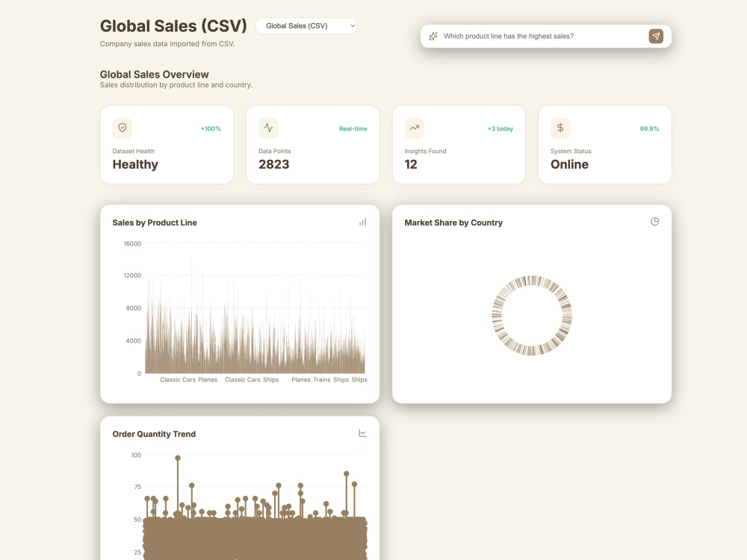This screenshot has height=560, width=747.
Task: Click the highest data point in Order Quantity Trend
Action: click(178, 458)
